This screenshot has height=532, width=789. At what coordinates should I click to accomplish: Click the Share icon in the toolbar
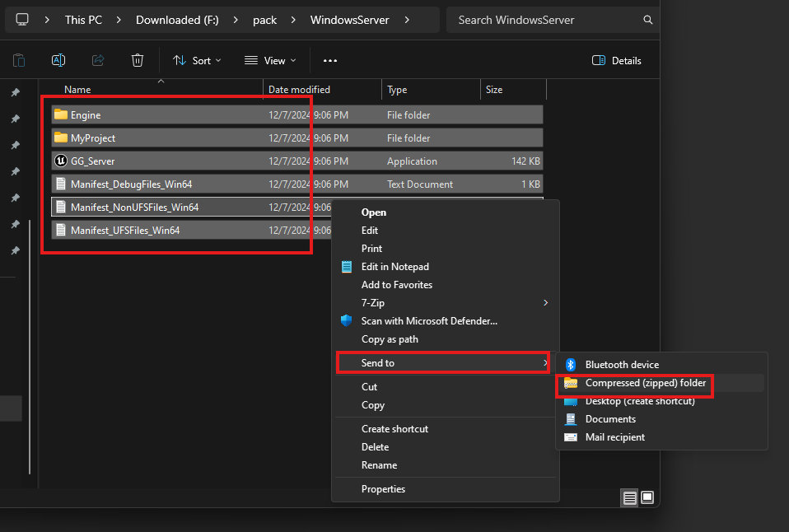[98, 60]
